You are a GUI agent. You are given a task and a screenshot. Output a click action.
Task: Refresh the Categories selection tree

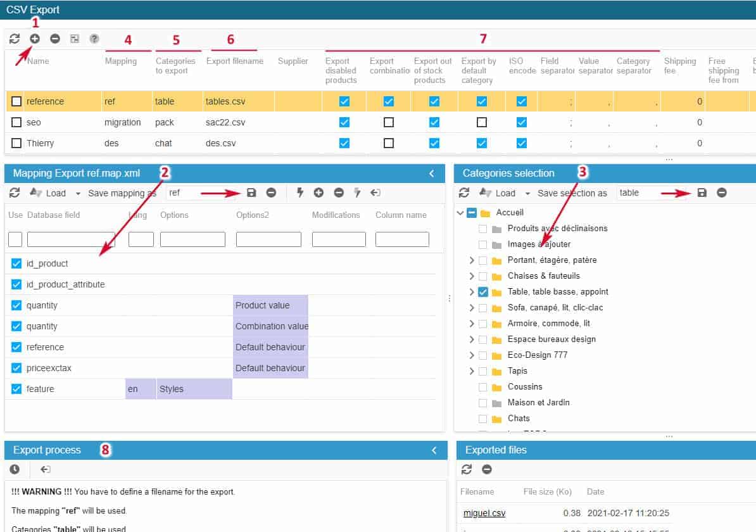click(464, 193)
